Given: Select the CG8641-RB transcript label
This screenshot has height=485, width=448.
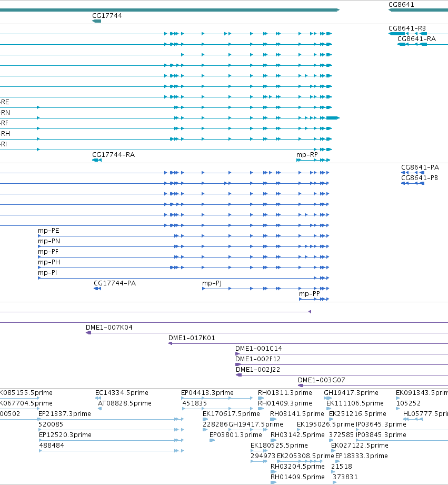Looking at the screenshot, I should pyautogui.click(x=407, y=28).
